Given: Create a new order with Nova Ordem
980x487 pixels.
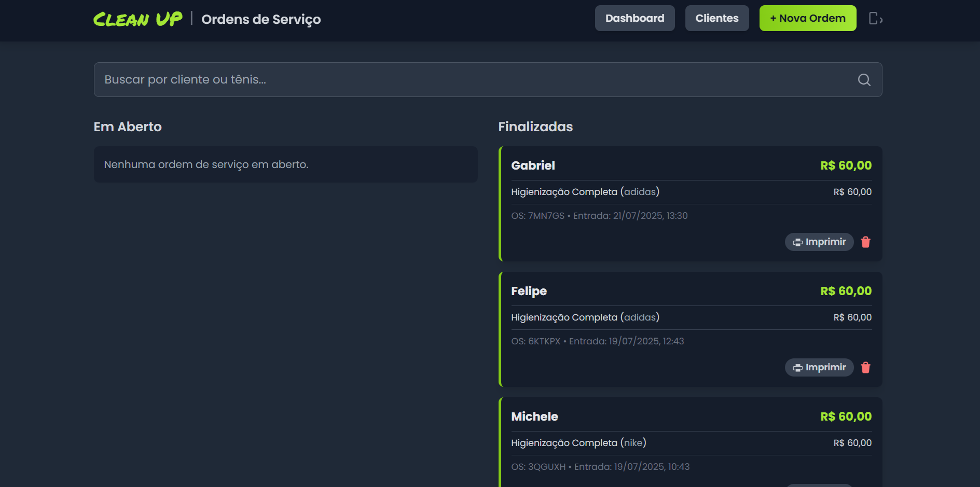Looking at the screenshot, I should 807,18.
